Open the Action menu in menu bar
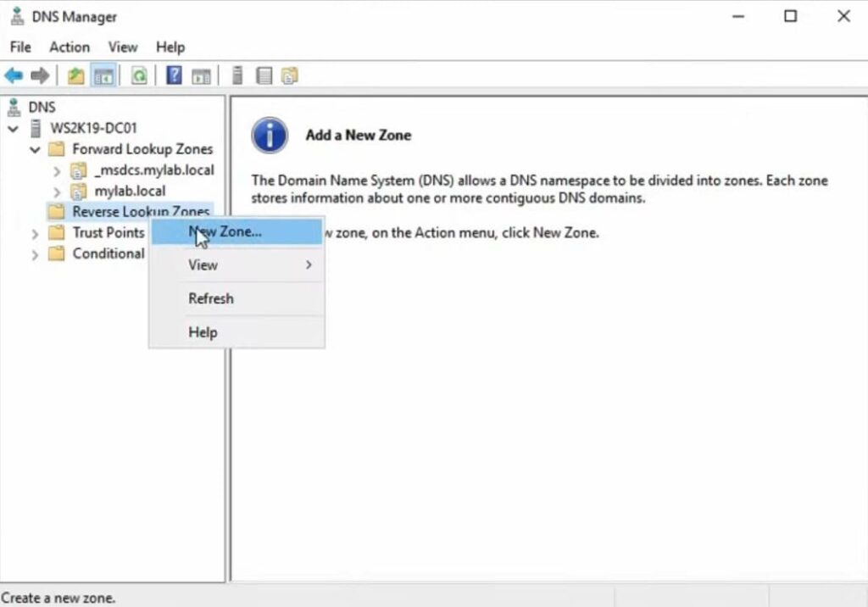Image resolution: width=868 pixels, height=607 pixels. [69, 47]
